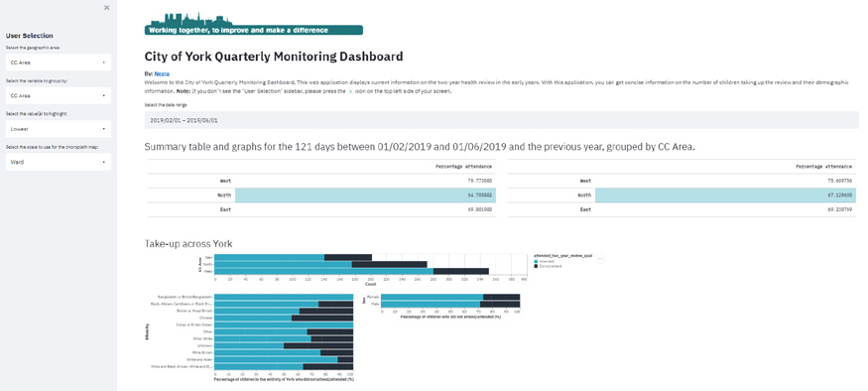868x391 pixels.
Task: Click the East bar in the CC Area chart
Action: click(x=293, y=258)
